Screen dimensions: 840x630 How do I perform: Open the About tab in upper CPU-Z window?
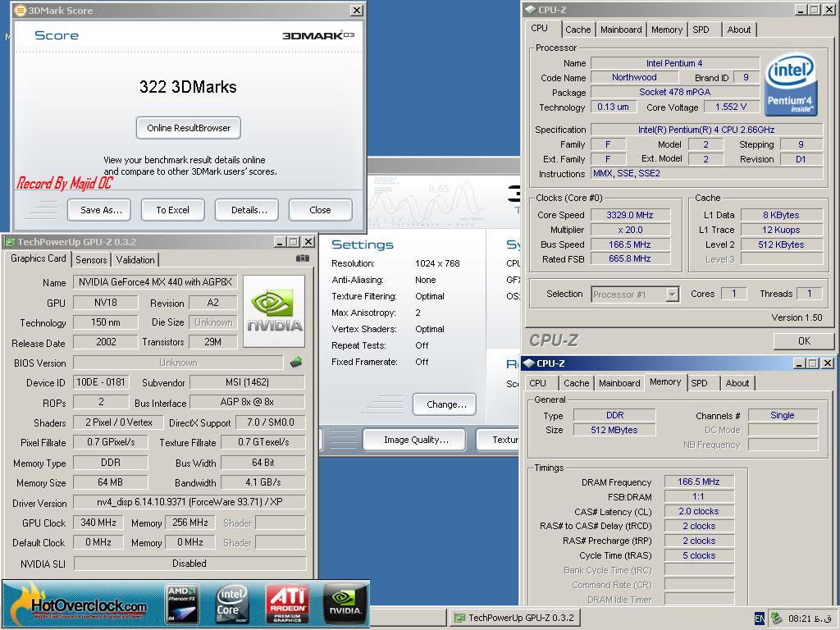pyautogui.click(x=739, y=30)
